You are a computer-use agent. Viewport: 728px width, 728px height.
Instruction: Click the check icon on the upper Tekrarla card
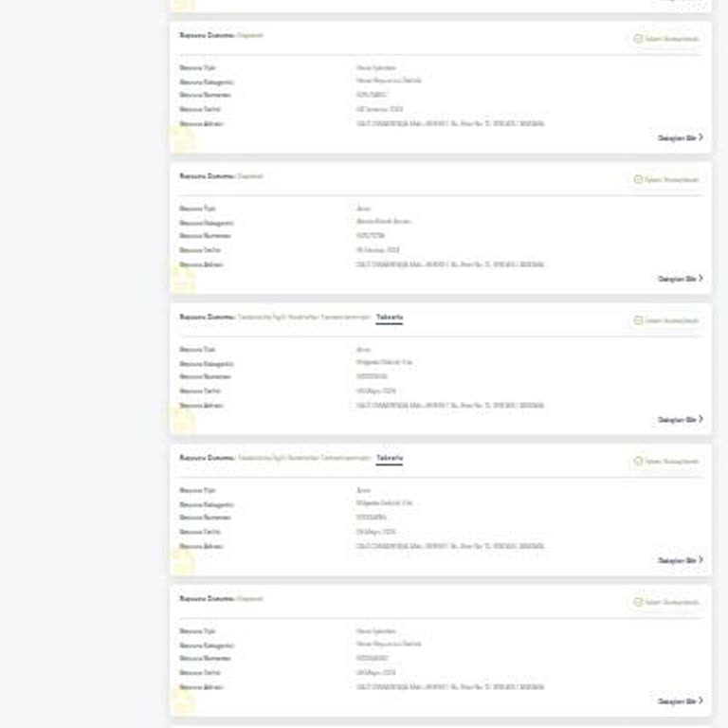coord(638,320)
